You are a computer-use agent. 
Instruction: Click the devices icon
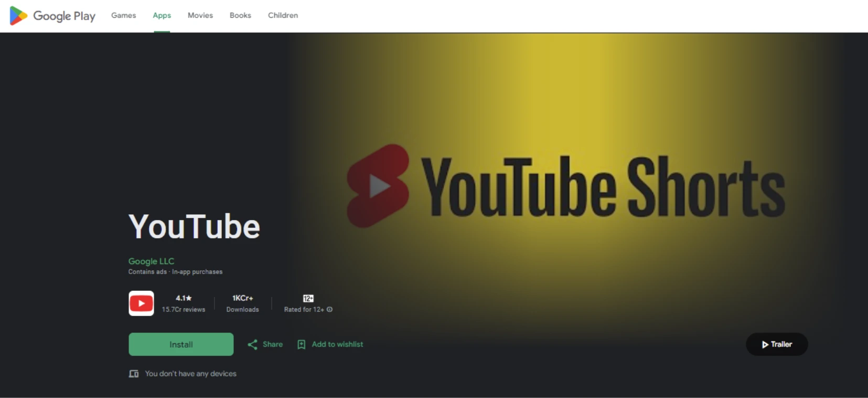coord(134,374)
